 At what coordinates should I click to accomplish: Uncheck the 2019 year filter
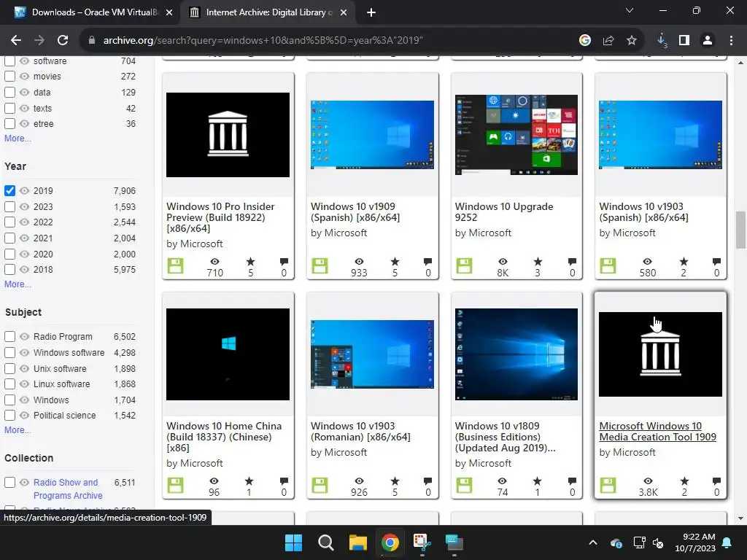pos(9,190)
